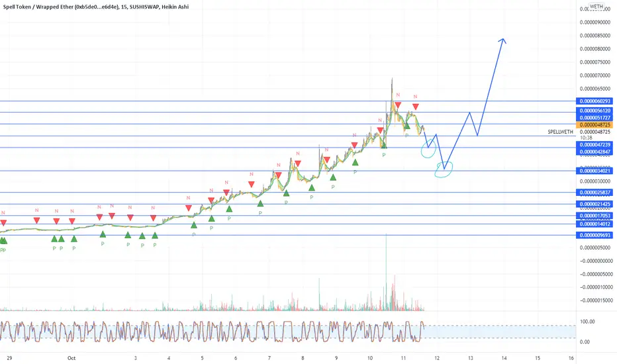Screen dimensions: 617x364
Task: Click the blue 0.0000051727 level label
Action: click(x=594, y=118)
